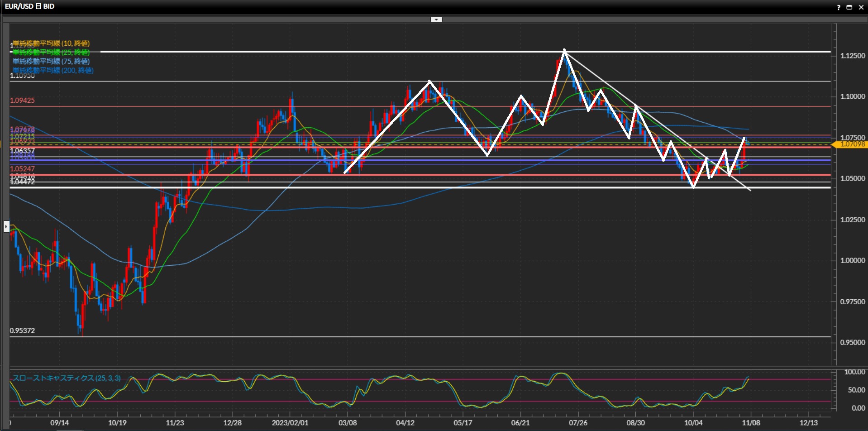Select the 単純移動平均線 (75, 終値) indicator label

point(51,61)
